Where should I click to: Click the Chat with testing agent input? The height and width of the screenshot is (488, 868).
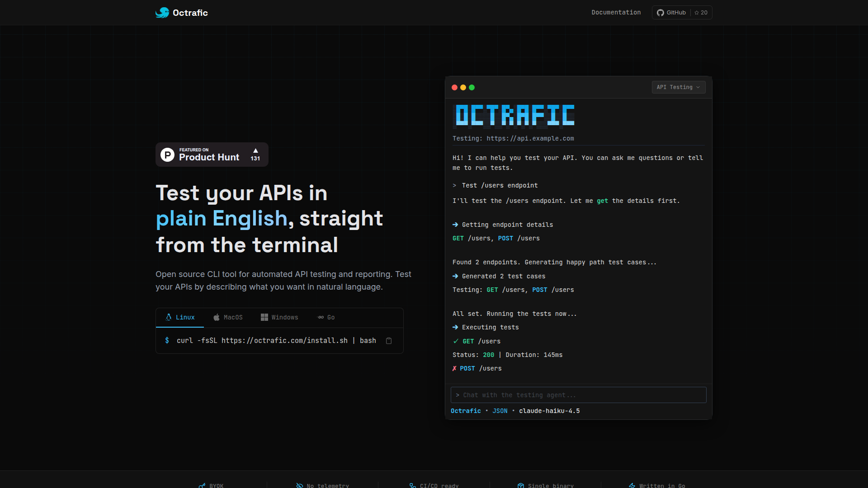point(578,395)
